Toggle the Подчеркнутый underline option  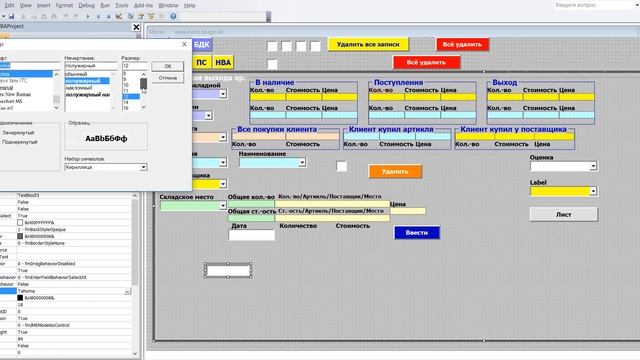point(19,142)
